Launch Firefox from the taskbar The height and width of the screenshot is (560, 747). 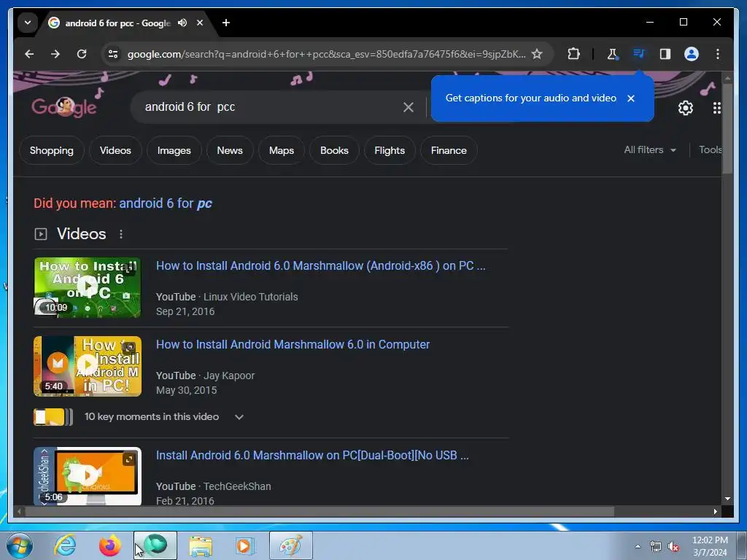(110, 545)
